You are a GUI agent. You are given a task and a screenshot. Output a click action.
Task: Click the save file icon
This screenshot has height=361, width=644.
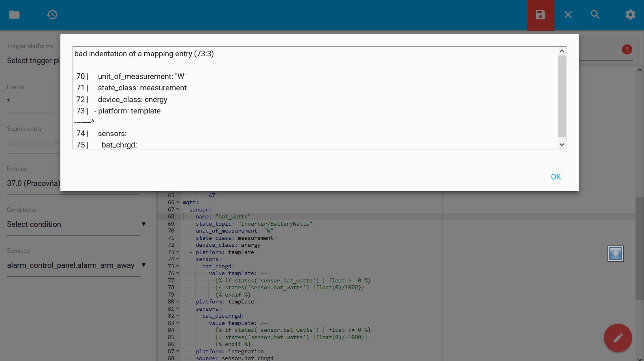click(x=541, y=15)
